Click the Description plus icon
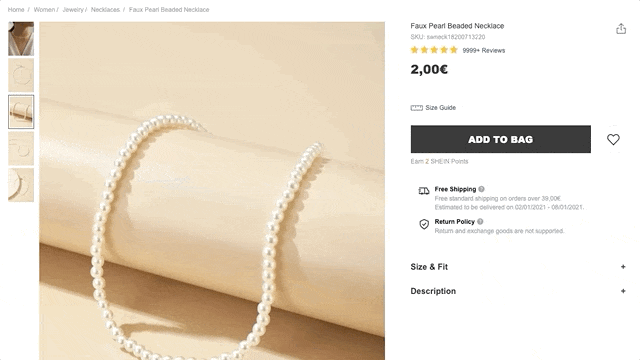This screenshot has width=640, height=360. point(623,291)
